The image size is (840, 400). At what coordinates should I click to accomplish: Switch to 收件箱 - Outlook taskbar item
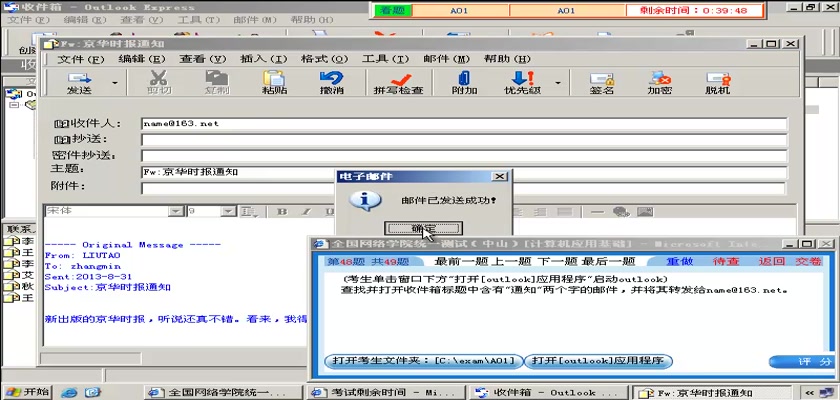[x=548, y=392]
